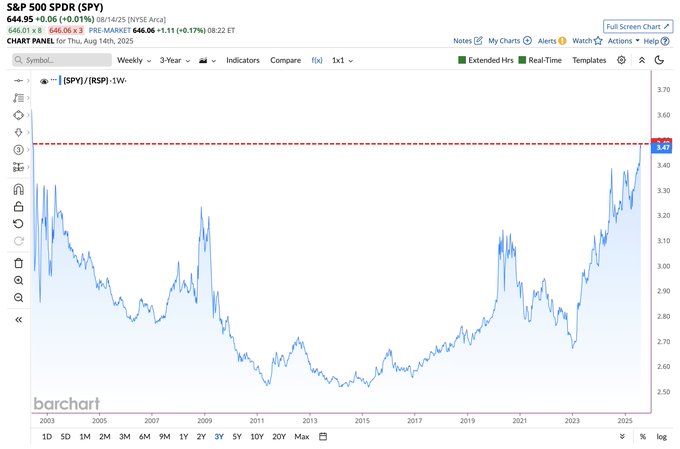Zoom in with the magnifier plus icon

18,280
